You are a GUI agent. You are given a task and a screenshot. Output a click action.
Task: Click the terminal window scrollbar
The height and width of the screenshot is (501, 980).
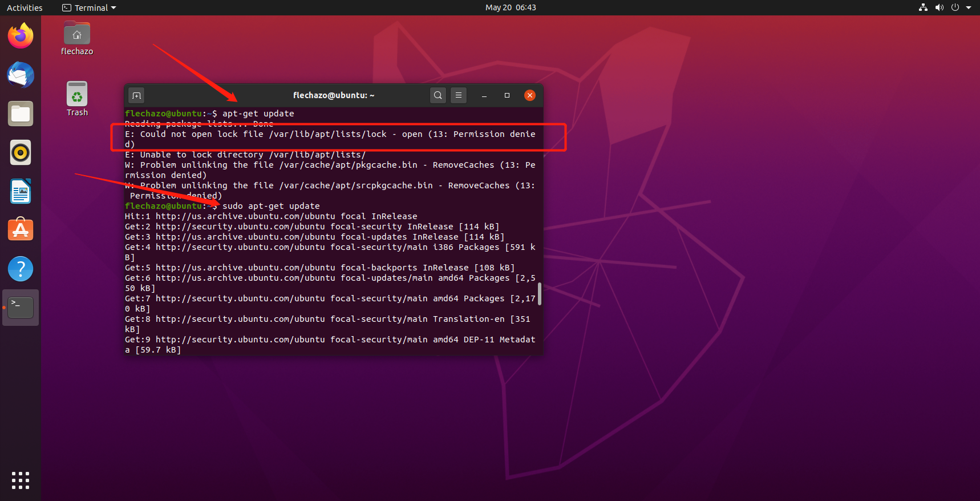[540, 293]
